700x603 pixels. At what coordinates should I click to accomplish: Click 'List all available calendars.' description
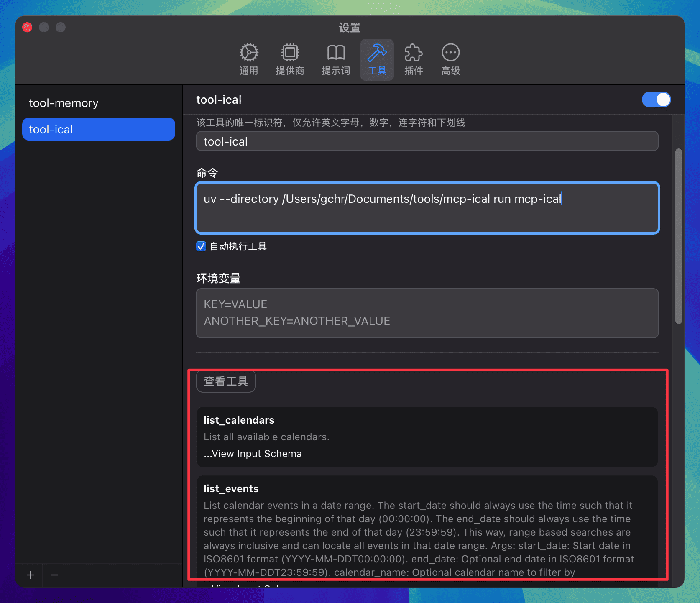click(266, 437)
